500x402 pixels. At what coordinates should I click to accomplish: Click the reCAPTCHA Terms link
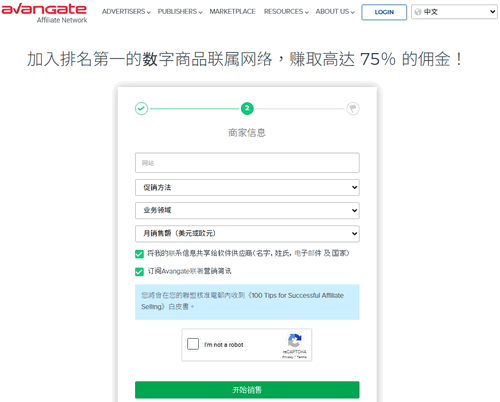click(302, 357)
